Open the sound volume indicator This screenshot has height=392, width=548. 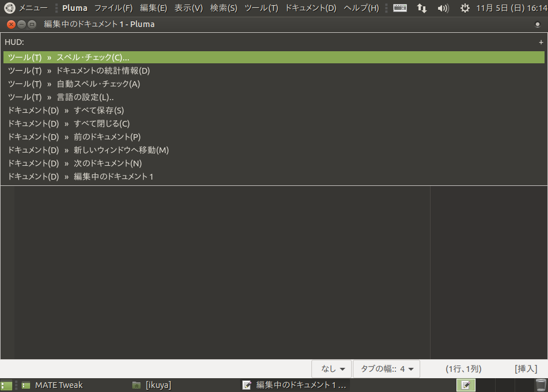pyautogui.click(x=443, y=8)
